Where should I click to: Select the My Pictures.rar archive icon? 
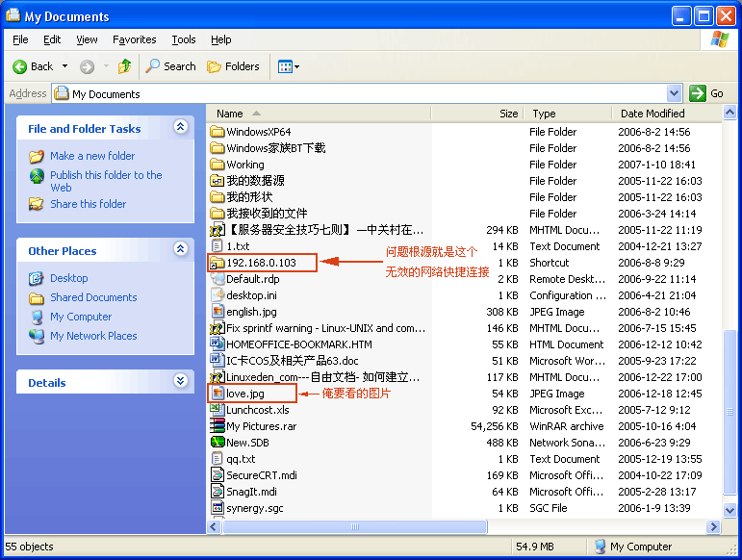pyautogui.click(x=217, y=426)
